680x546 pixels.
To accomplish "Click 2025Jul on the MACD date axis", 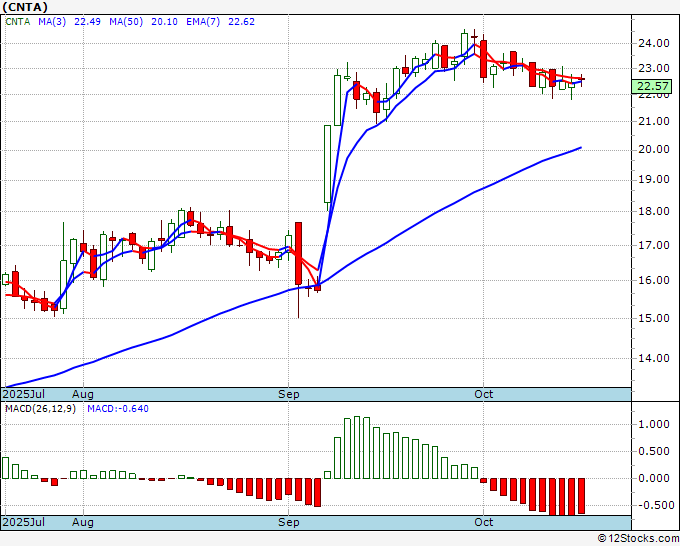I will (x=23, y=522).
